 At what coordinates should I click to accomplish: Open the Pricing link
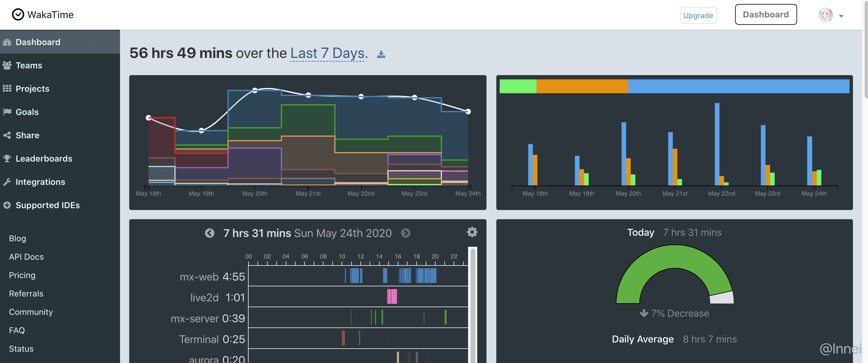tap(22, 275)
